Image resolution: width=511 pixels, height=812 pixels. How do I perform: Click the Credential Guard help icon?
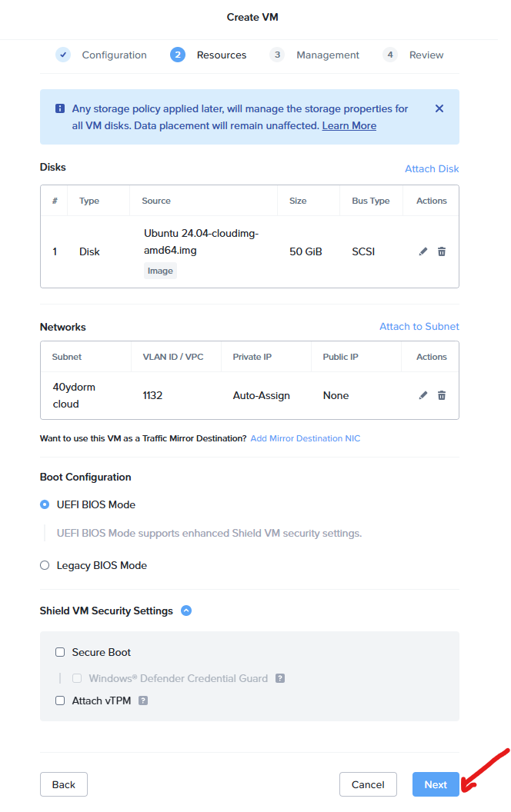280,678
